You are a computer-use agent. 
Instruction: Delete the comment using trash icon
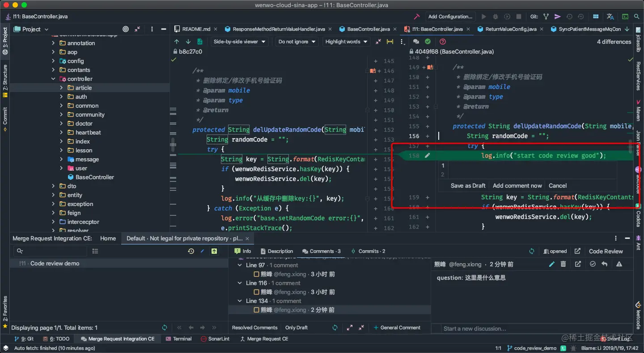(563, 264)
